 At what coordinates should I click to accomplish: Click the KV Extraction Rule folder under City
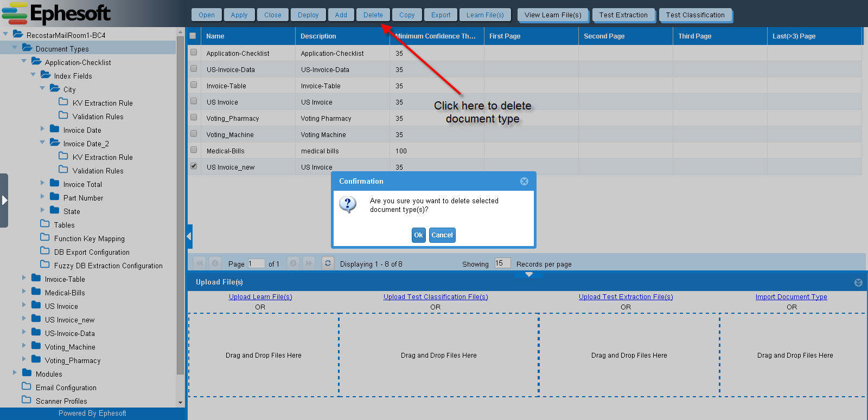63,102
